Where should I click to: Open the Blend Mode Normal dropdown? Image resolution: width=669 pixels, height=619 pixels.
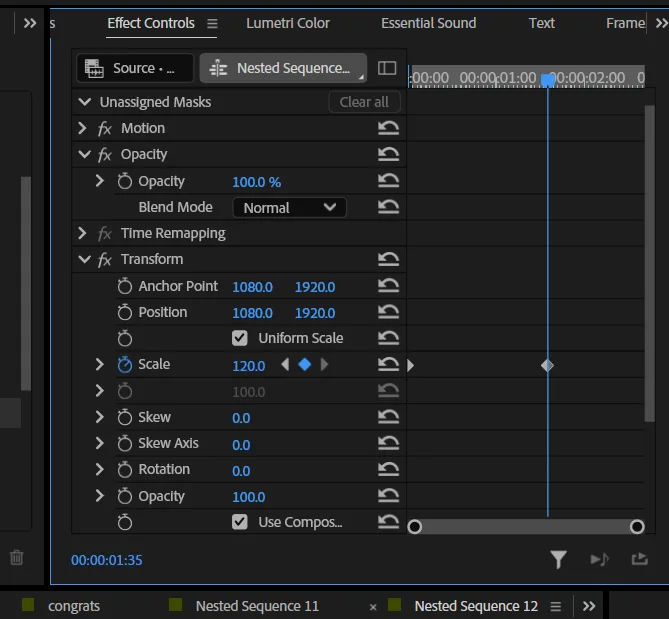[289, 208]
